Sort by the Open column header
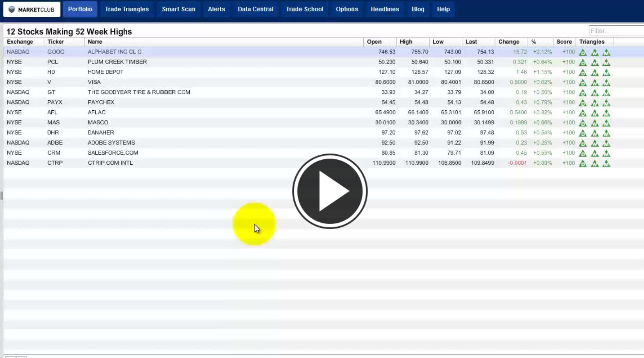The width and height of the screenshot is (644, 358). 380,42
